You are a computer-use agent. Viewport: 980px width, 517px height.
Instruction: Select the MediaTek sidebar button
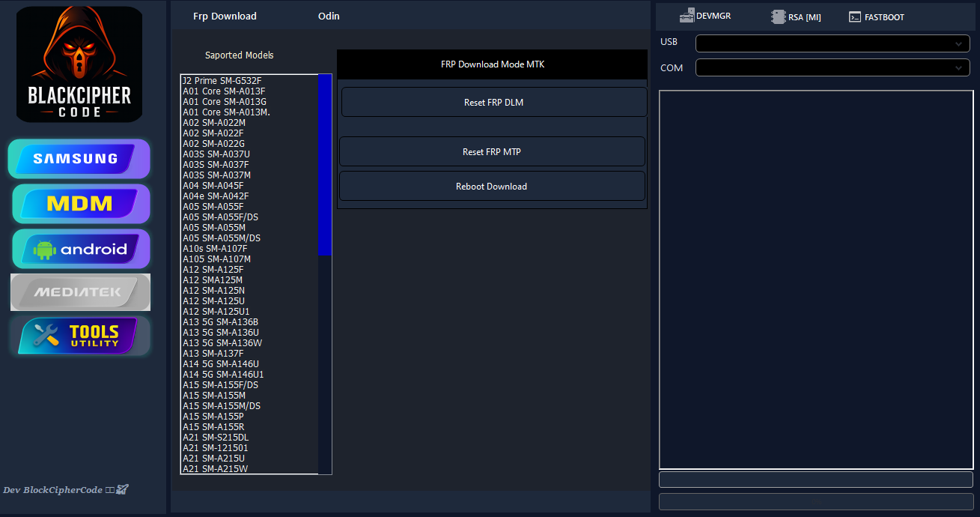[x=80, y=292]
